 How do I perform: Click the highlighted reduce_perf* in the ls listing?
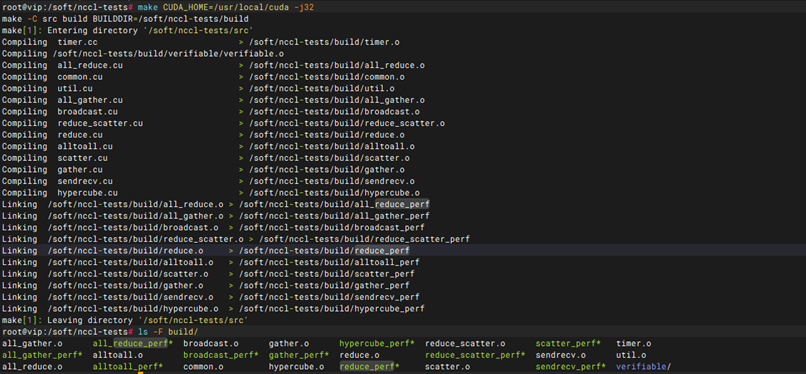[x=370, y=367]
